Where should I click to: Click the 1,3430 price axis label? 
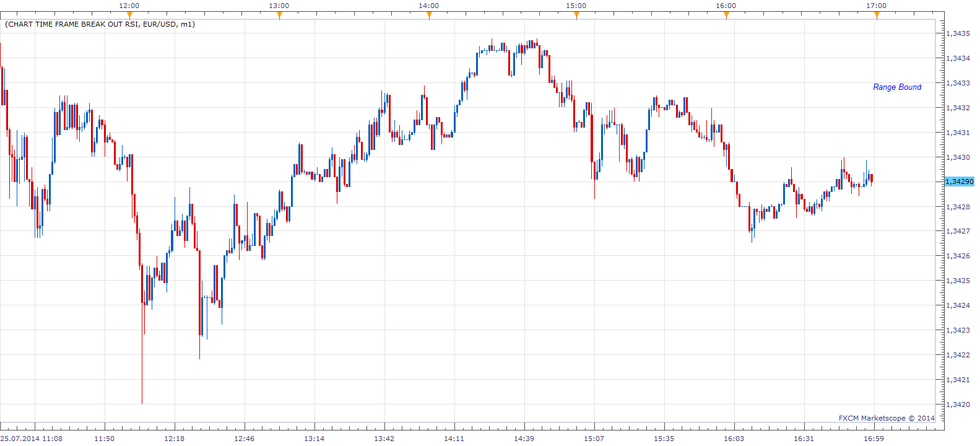(x=958, y=157)
